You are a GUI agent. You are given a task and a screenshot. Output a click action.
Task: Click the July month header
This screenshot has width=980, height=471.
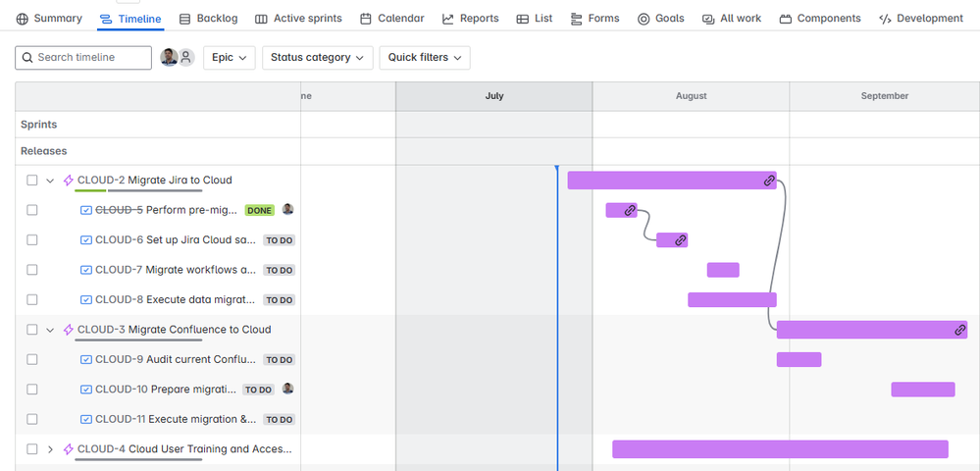tap(493, 96)
